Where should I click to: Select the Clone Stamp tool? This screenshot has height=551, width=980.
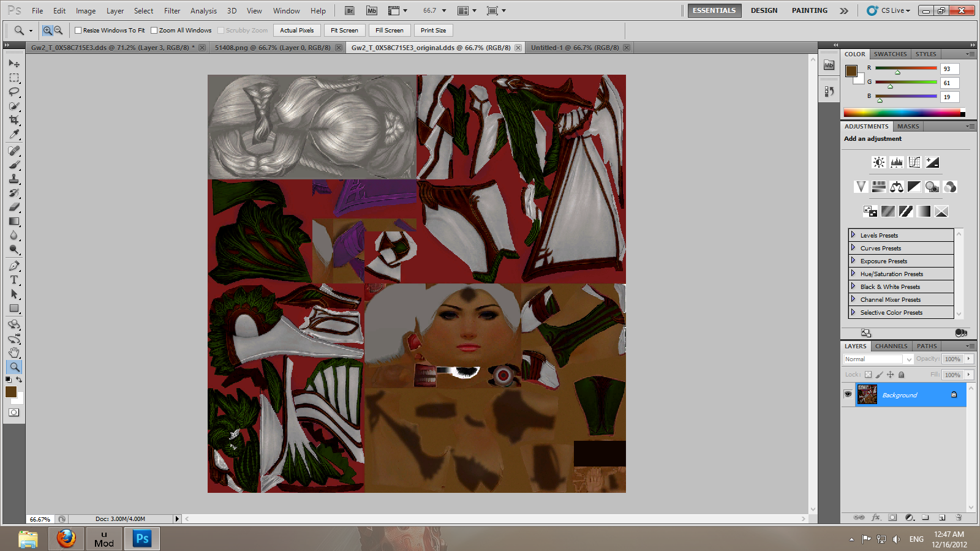pos(14,179)
